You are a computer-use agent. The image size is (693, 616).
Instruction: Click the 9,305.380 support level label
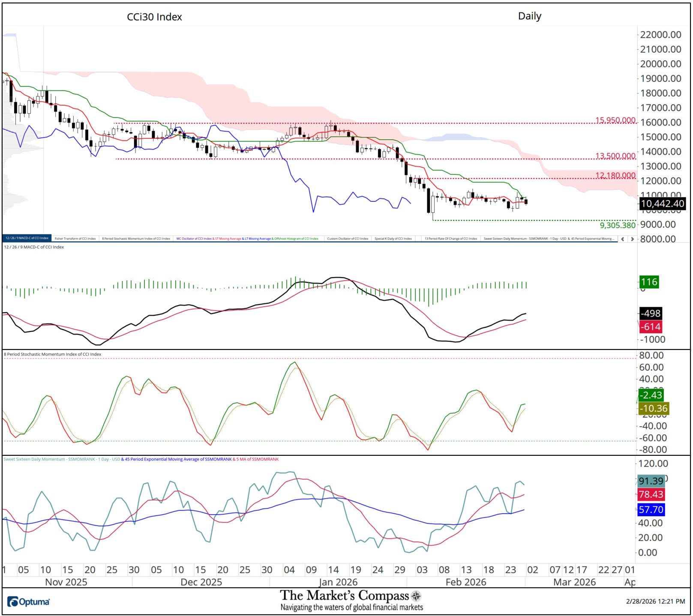(x=618, y=225)
